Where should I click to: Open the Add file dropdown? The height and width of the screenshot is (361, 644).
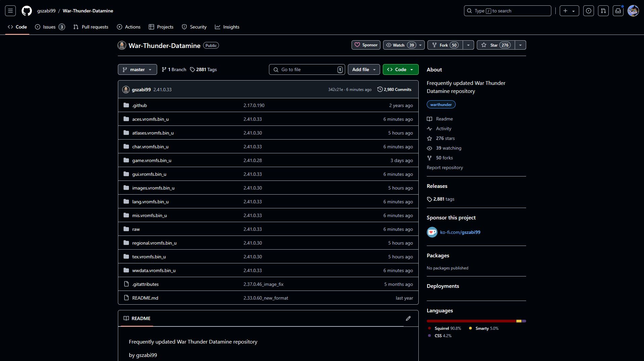coord(364,69)
